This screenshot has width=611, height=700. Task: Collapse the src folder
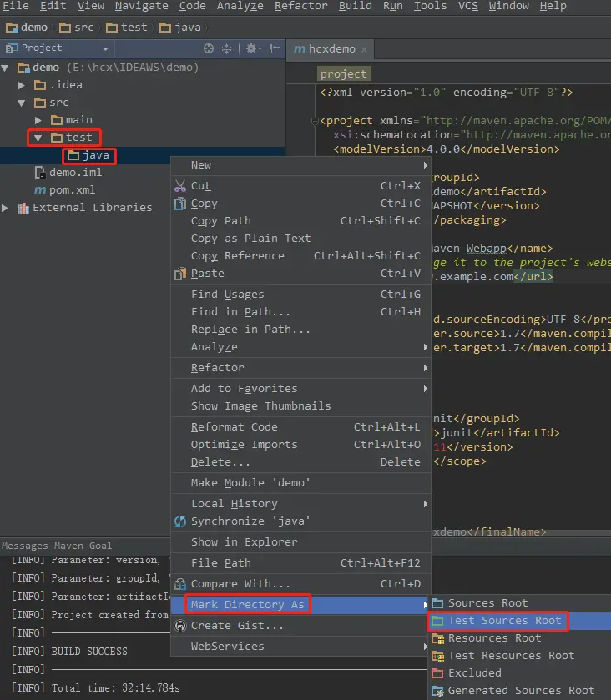pyautogui.click(x=22, y=103)
